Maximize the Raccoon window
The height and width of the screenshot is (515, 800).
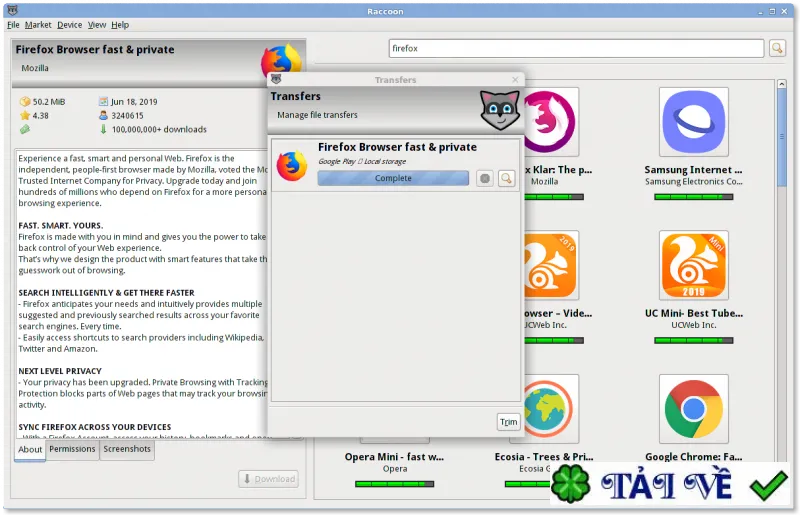pos(772,11)
